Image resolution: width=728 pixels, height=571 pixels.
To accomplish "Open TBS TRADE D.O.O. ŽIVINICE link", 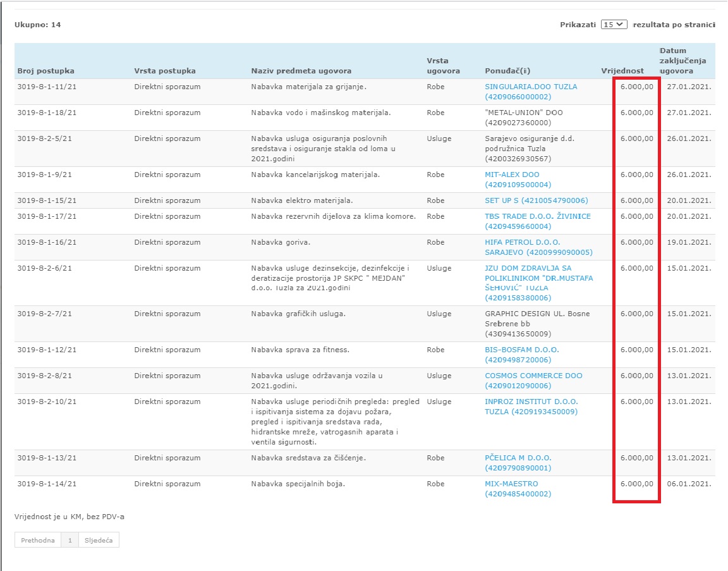I will tap(538, 221).
